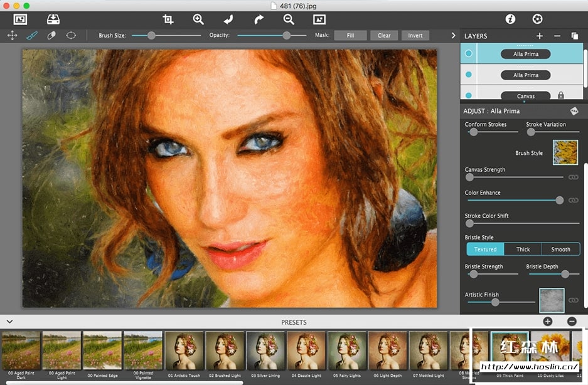Toggle the Color Enhance link icon
The width and height of the screenshot is (588, 385).
coord(573,200)
